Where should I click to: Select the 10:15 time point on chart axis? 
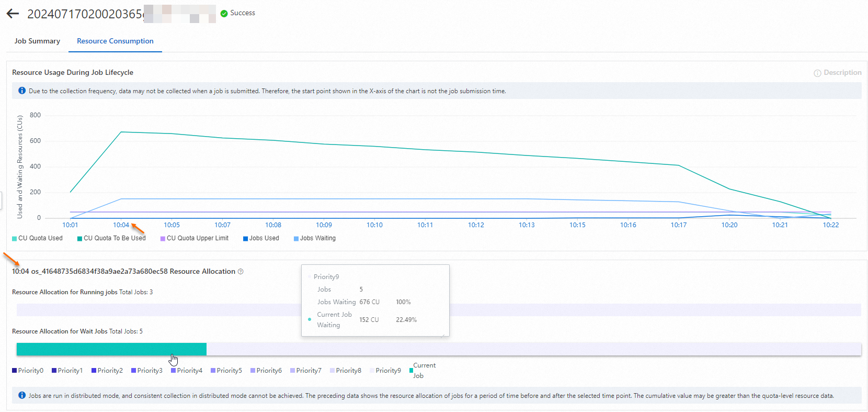577,225
